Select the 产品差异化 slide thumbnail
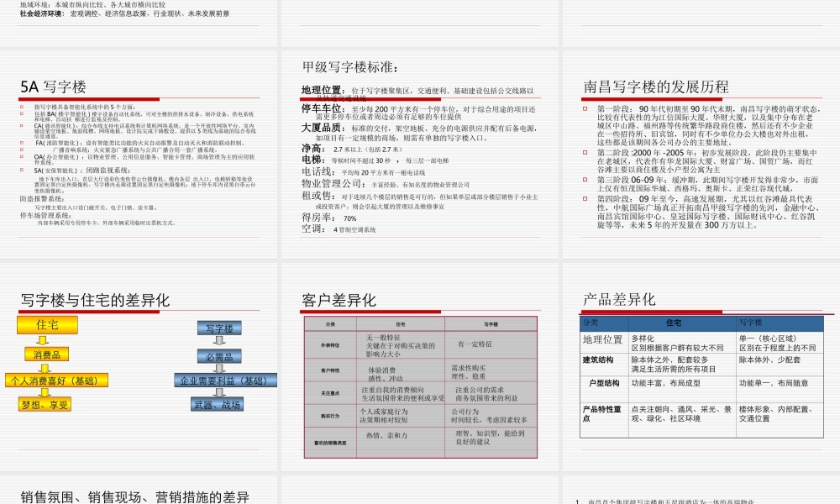Image resolution: width=840 pixels, height=504 pixels. 701,367
